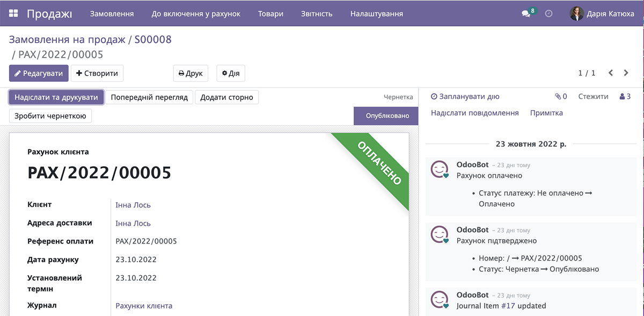Switch to the Звітність menu
Viewport: 644px width, 316px height.
point(317,14)
